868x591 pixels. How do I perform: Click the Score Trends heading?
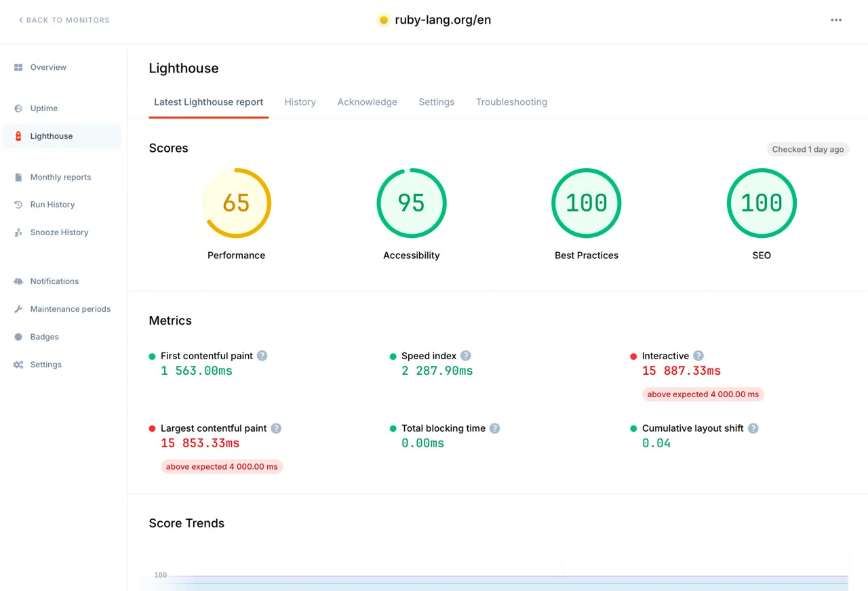click(186, 523)
